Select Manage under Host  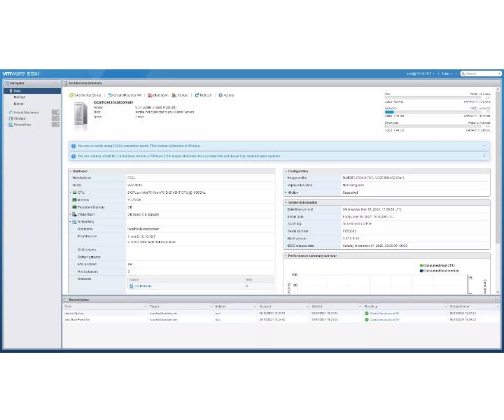pos(20,97)
